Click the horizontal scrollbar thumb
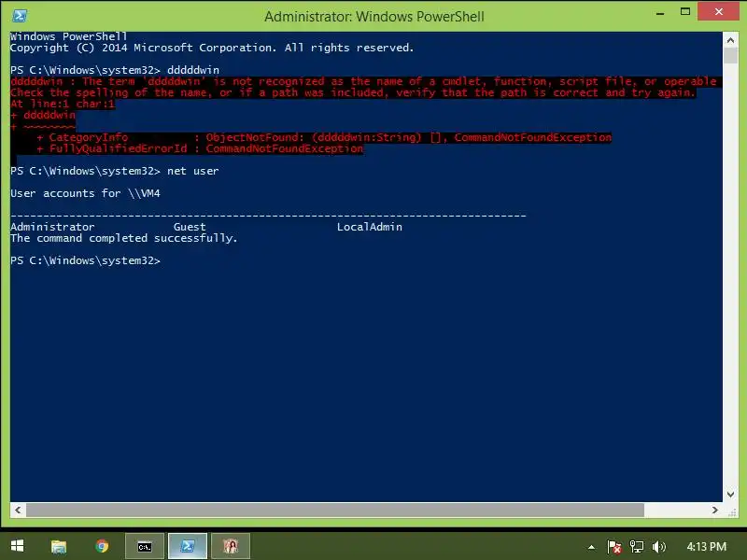Image resolution: width=747 pixels, height=560 pixels. pos(335,510)
